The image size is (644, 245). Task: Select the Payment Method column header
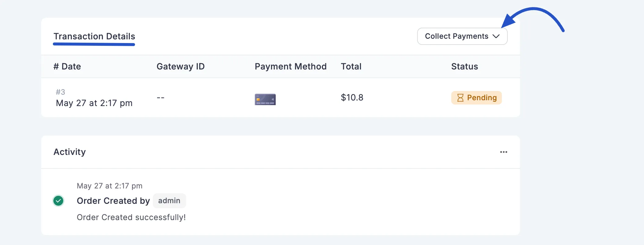[290, 66]
